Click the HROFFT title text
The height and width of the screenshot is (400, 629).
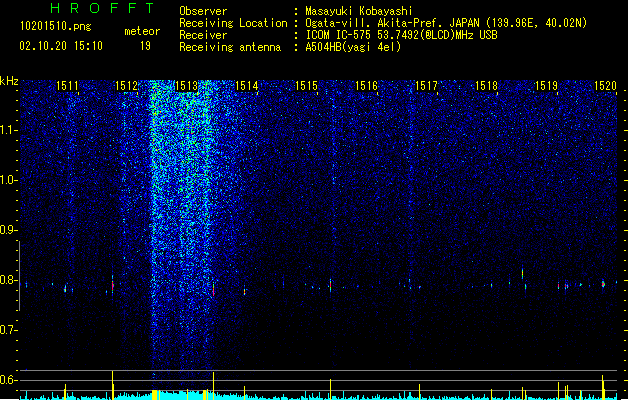103,8
